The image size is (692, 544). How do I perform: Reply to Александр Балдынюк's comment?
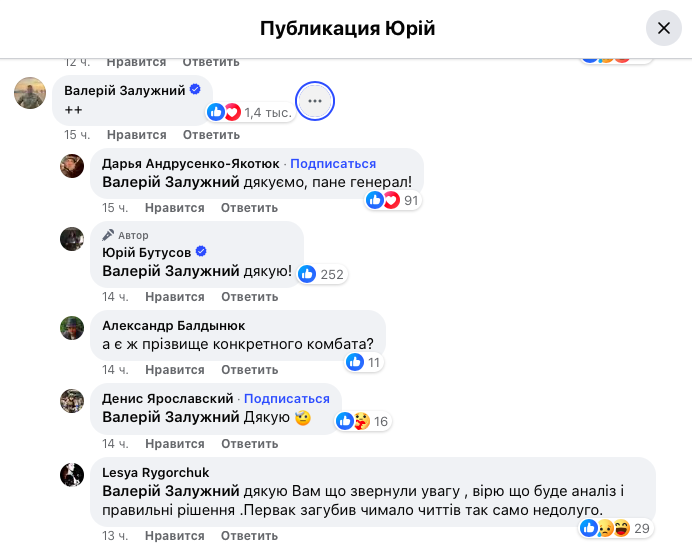point(249,369)
